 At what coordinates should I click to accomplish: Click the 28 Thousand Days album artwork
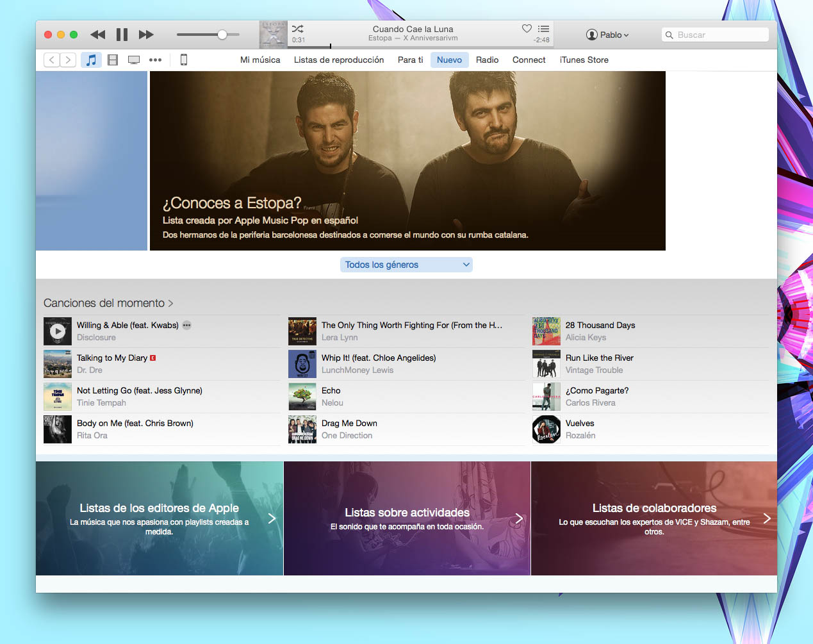click(546, 331)
